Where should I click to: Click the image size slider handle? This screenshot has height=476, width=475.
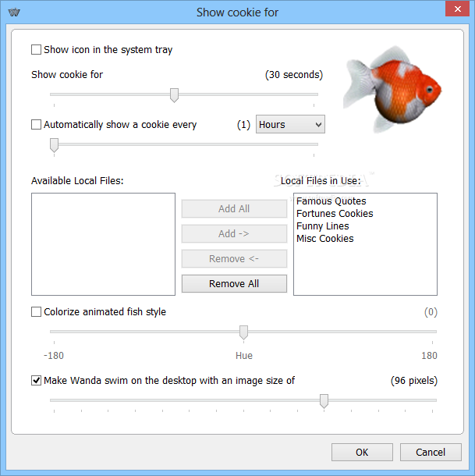point(324,401)
